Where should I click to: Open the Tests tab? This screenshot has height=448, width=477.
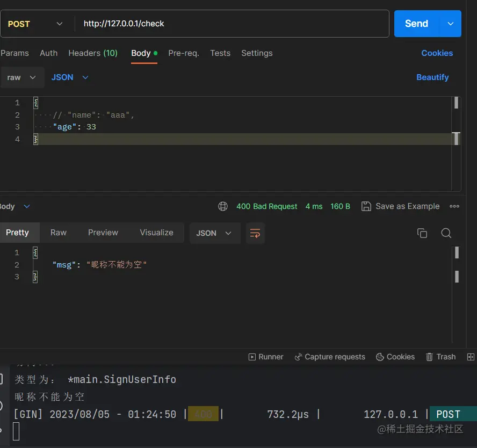coord(220,53)
